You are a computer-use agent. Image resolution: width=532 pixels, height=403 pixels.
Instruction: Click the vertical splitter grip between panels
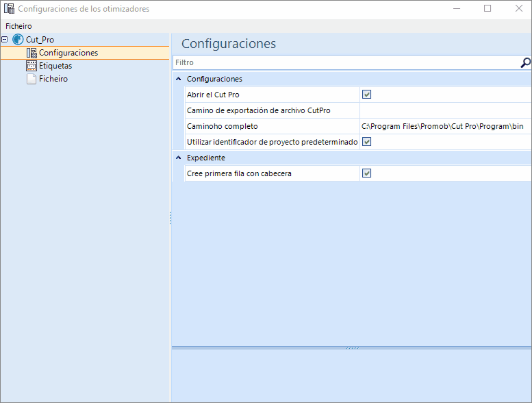tap(170, 218)
